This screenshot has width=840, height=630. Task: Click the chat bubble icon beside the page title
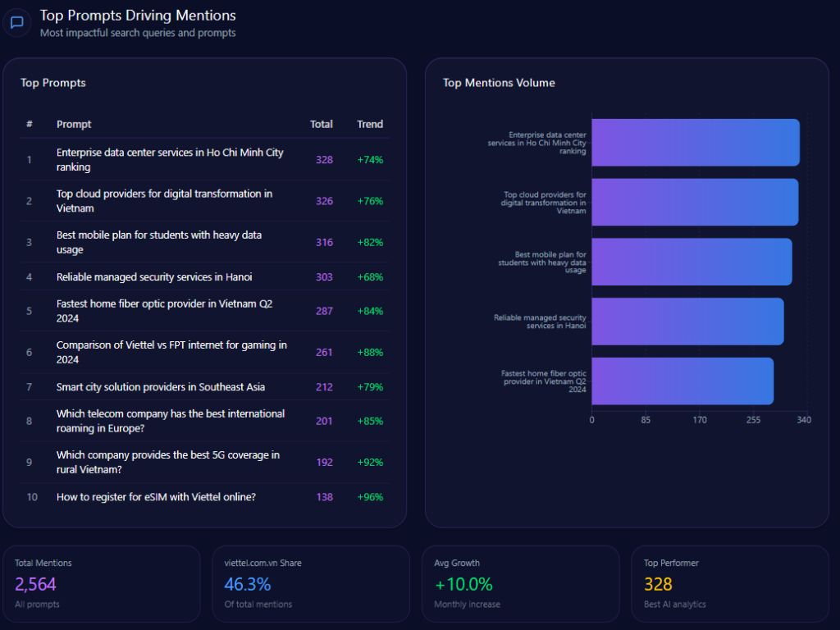(x=16, y=22)
